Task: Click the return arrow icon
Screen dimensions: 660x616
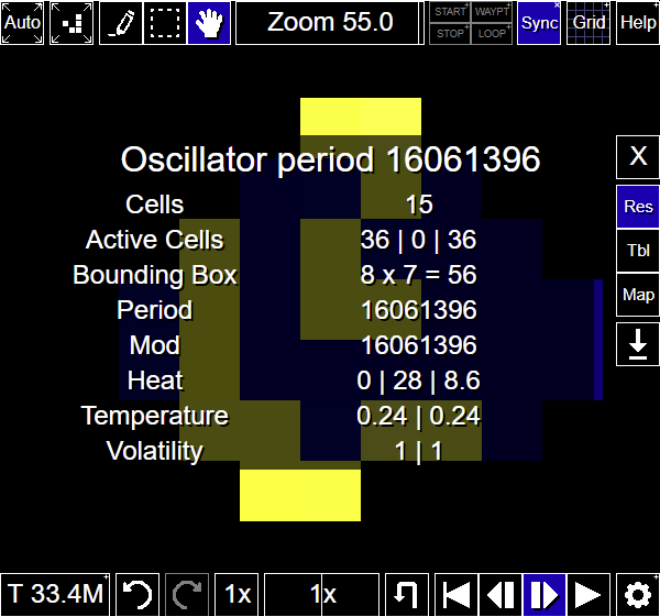Action: click(407, 594)
